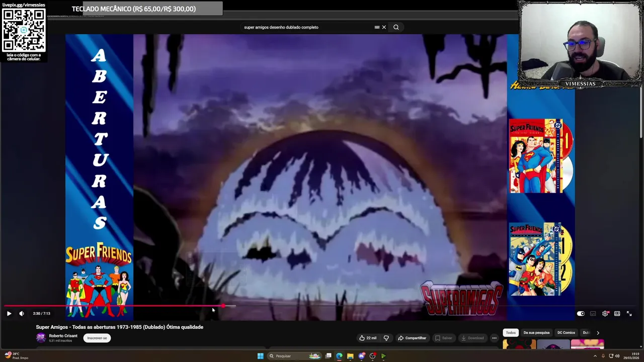Show more filter chips with the arrow
The width and height of the screenshot is (644, 362).
point(598,332)
